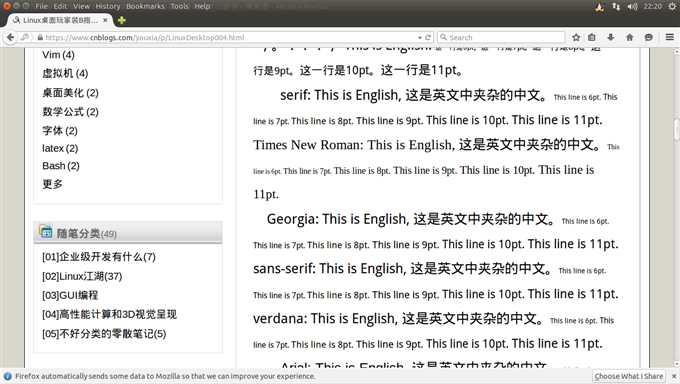
Task: Click the 22:20 clock indicator
Action: tap(653, 6)
